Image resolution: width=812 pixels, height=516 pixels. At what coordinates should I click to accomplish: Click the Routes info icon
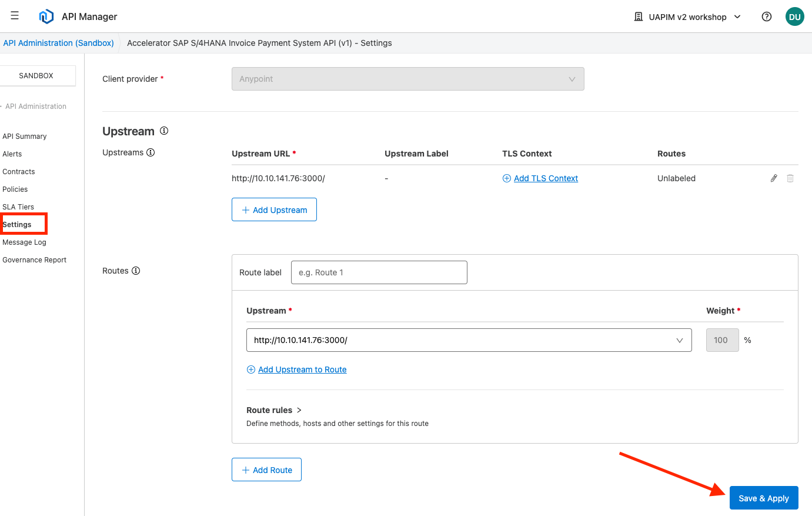click(136, 271)
